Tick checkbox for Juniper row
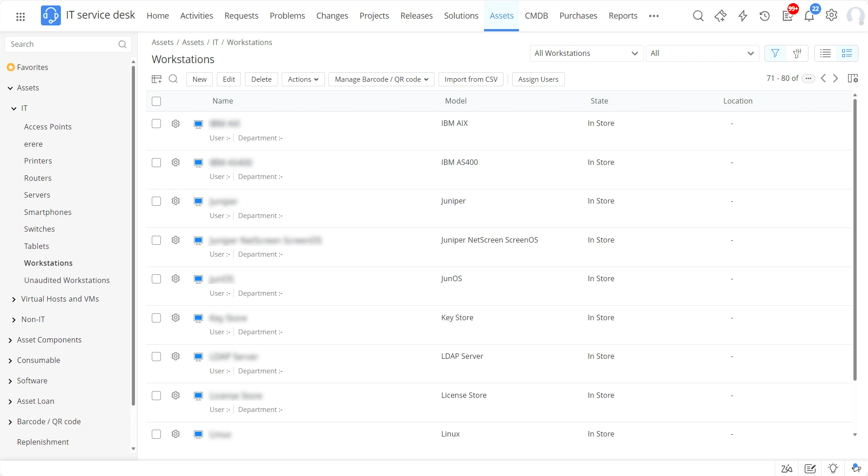 (x=156, y=201)
